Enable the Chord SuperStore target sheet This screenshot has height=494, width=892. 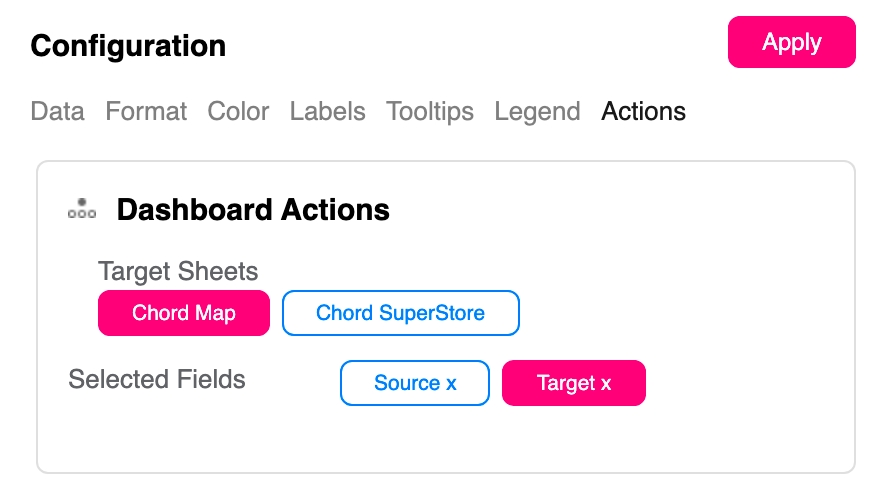tap(400, 313)
